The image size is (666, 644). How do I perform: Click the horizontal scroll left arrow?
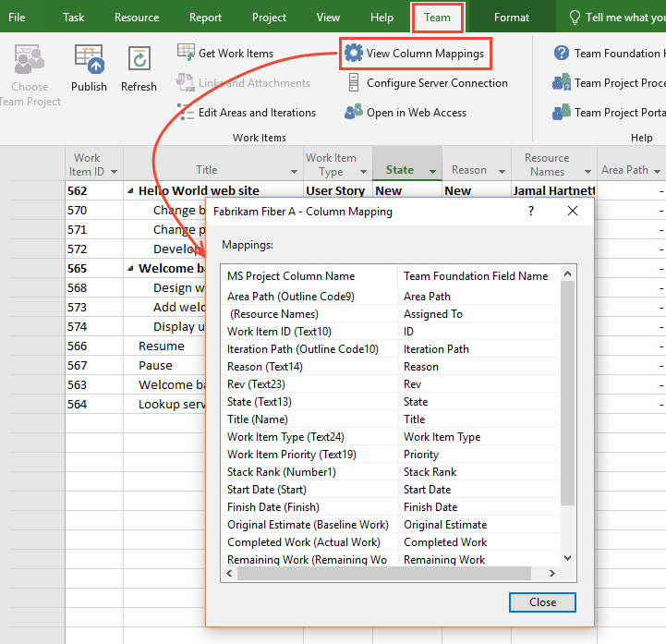[229, 573]
